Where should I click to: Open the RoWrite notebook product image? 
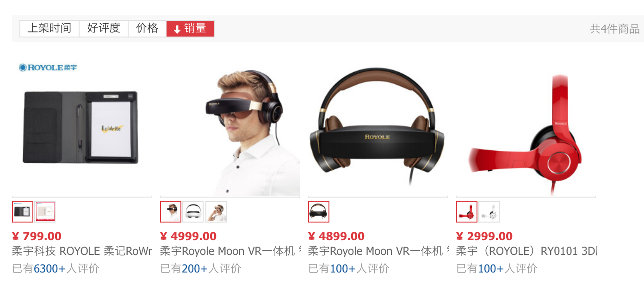pos(82,126)
